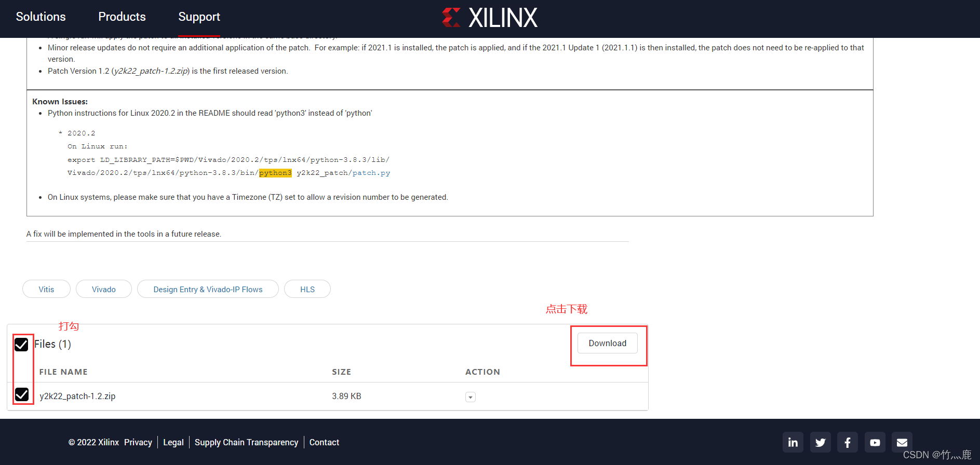Click the email envelope icon
Image resolution: width=980 pixels, height=465 pixels.
[x=902, y=442]
